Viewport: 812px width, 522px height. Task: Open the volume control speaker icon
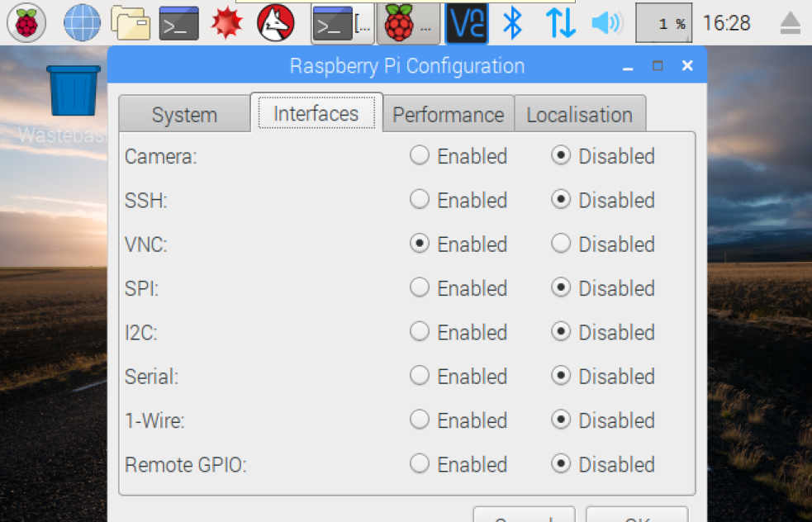[x=607, y=22]
